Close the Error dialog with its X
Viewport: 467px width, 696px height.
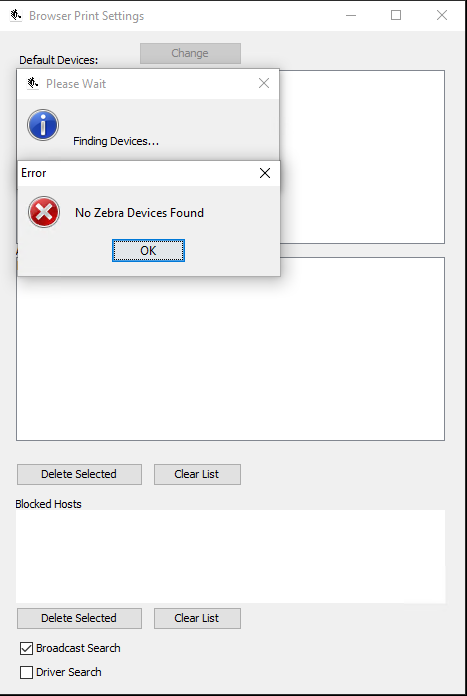[x=265, y=173]
